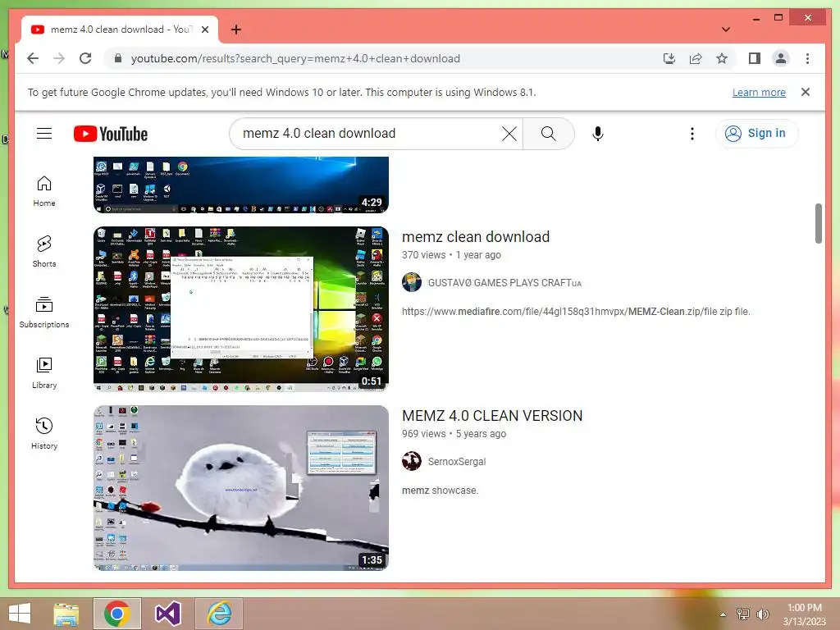840x630 pixels.
Task: Open the memz clean download thumbnail
Action: tap(241, 308)
